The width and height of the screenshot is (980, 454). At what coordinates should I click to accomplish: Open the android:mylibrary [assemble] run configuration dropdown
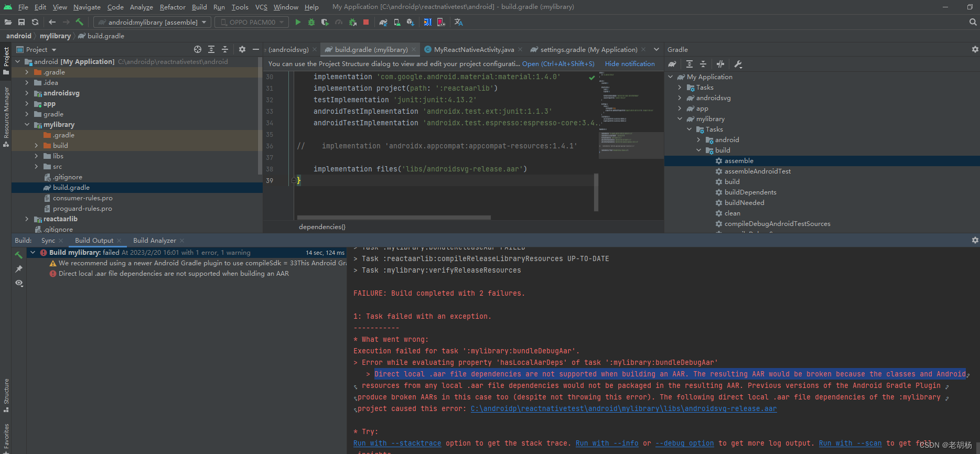coord(153,22)
